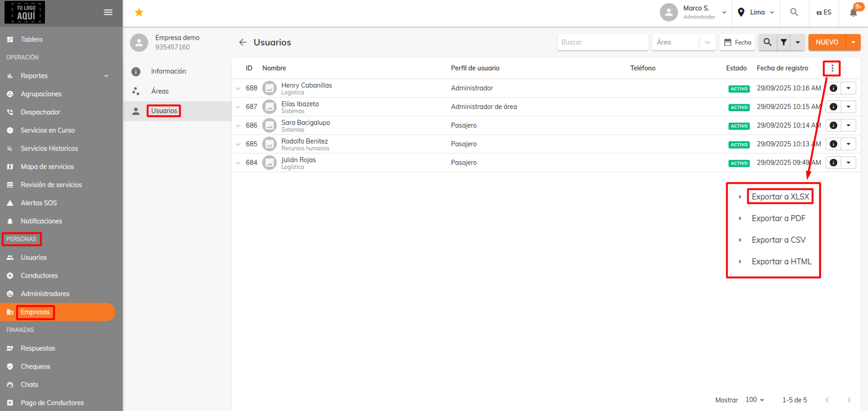Click Henry Cabanillas avatar thumbnail

pos(270,88)
